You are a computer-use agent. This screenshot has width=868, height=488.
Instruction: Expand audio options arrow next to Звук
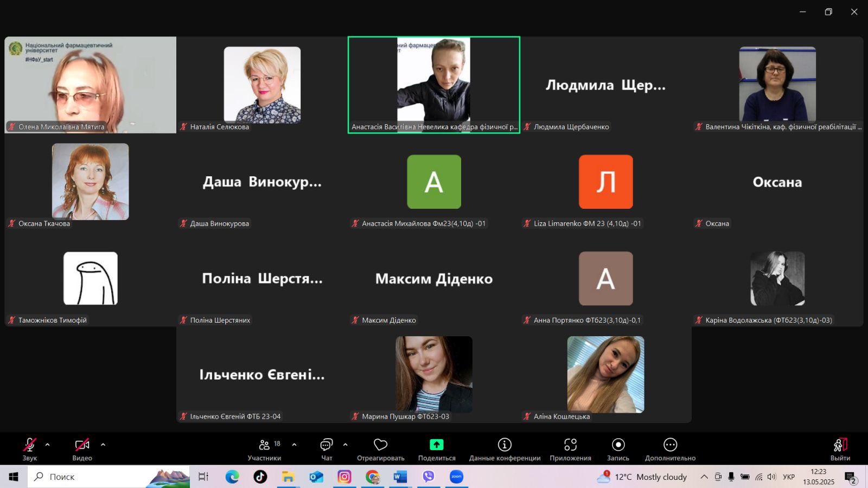pyautogui.click(x=47, y=445)
